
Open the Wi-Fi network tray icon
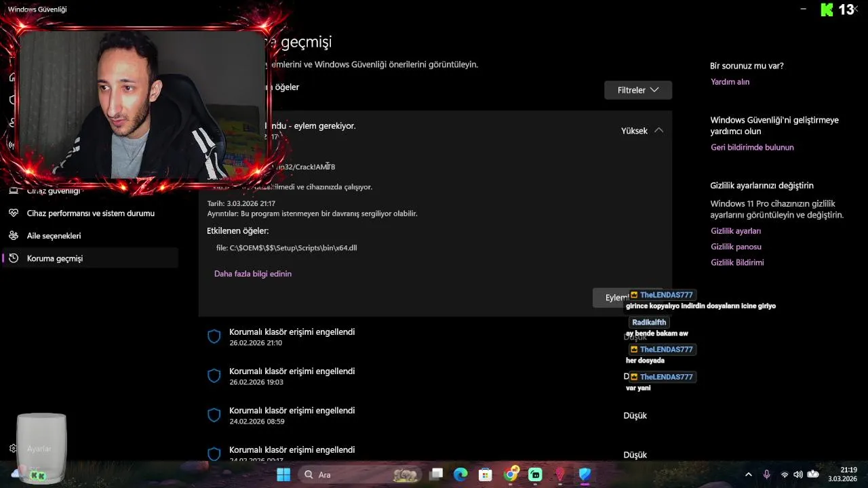pos(785,474)
